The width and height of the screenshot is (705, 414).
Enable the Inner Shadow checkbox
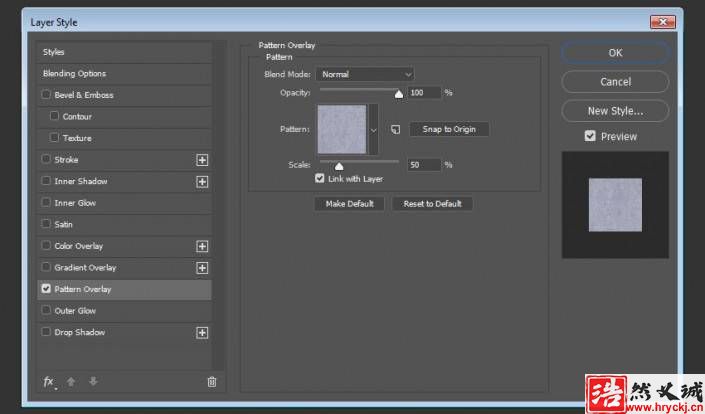tap(46, 181)
